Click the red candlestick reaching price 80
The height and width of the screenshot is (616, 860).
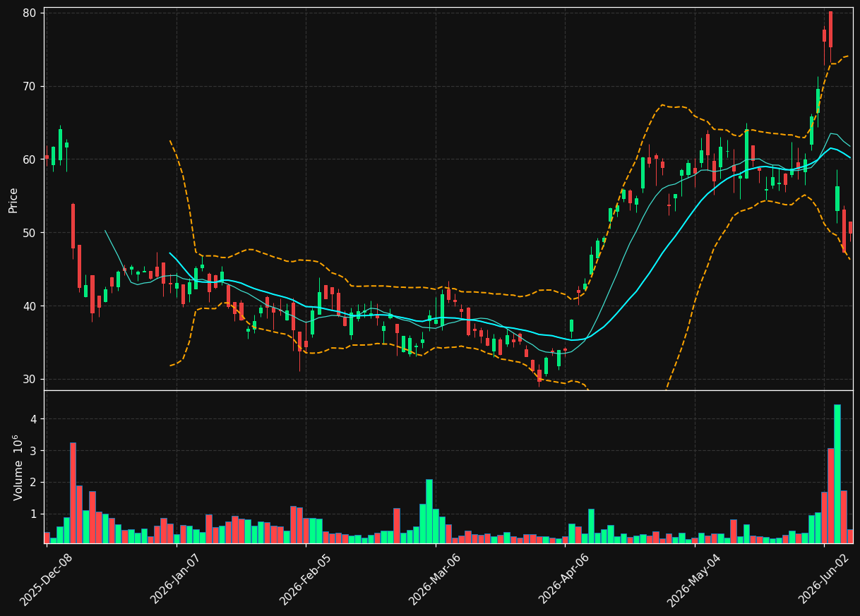pos(830,29)
